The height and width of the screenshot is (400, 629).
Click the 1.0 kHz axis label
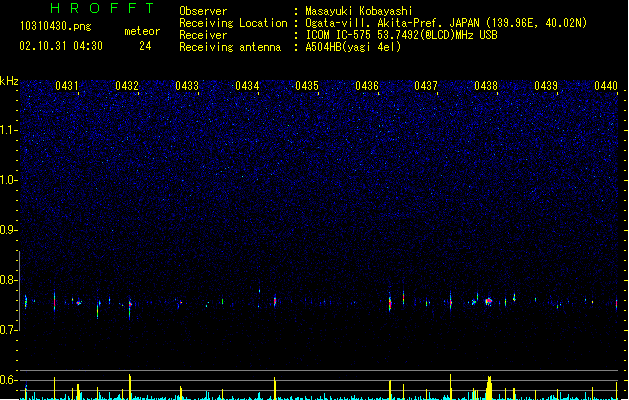coord(9,180)
